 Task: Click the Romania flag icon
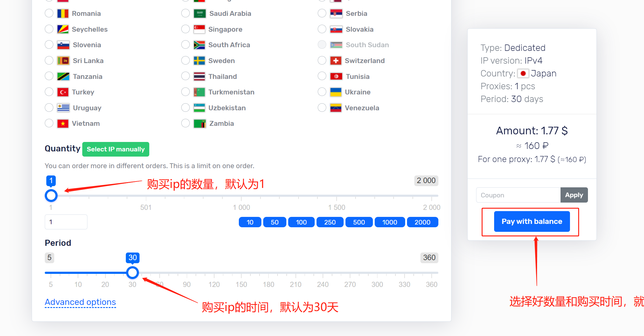(x=63, y=13)
